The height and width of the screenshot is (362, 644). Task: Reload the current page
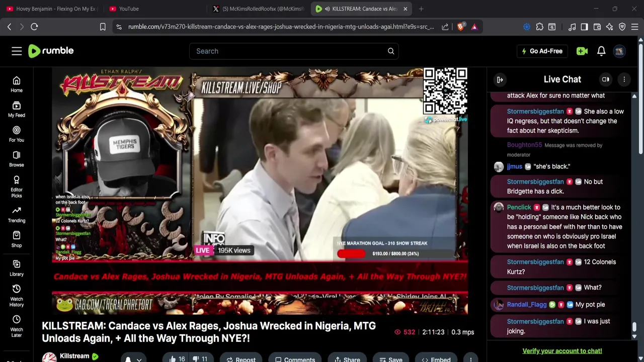pos(34,27)
